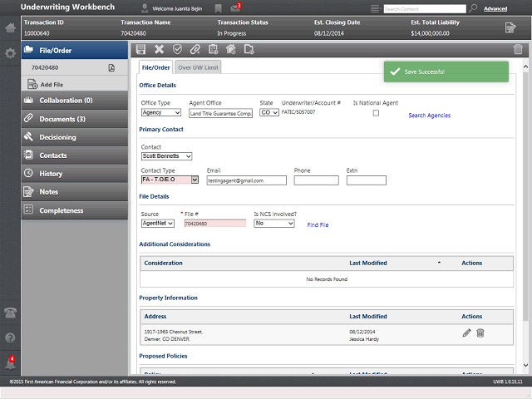Open the help question mark icon
532x399 pixels.
coord(10,337)
